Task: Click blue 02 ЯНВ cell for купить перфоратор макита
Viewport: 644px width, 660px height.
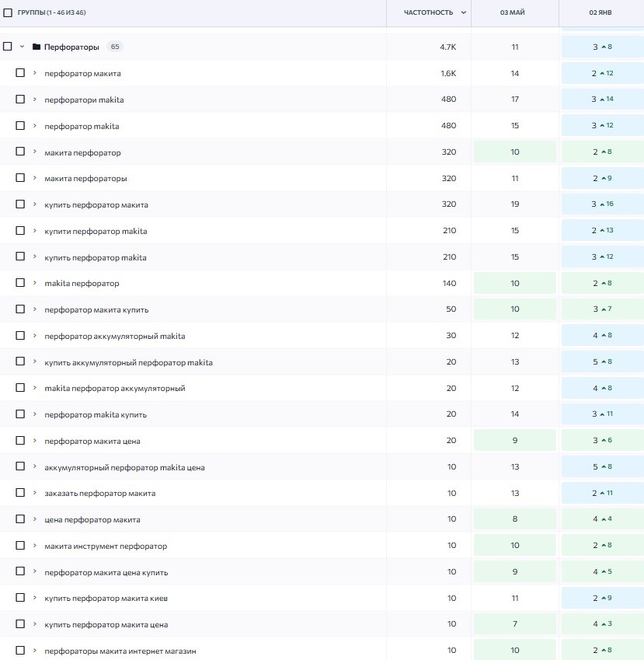Action: (x=601, y=204)
